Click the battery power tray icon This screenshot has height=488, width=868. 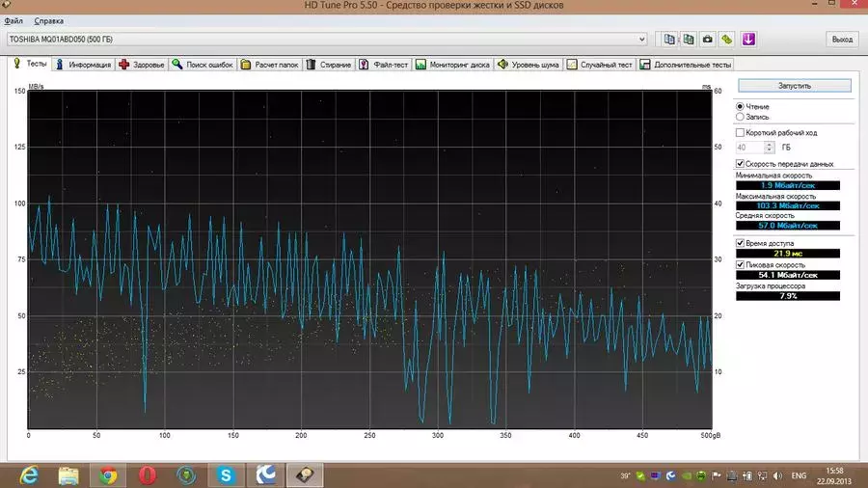point(747,475)
